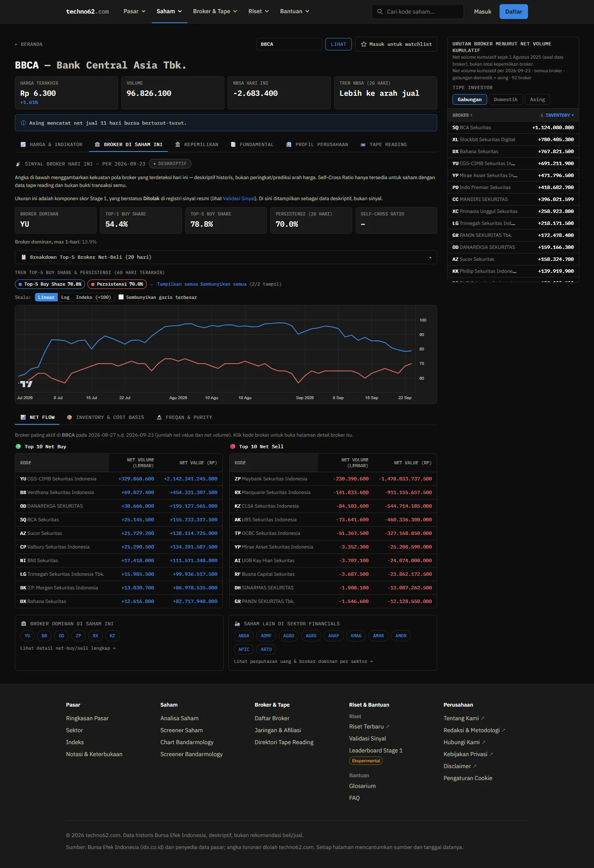Select the Log scale option
The width and height of the screenshot is (594, 868).
[x=65, y=297]
